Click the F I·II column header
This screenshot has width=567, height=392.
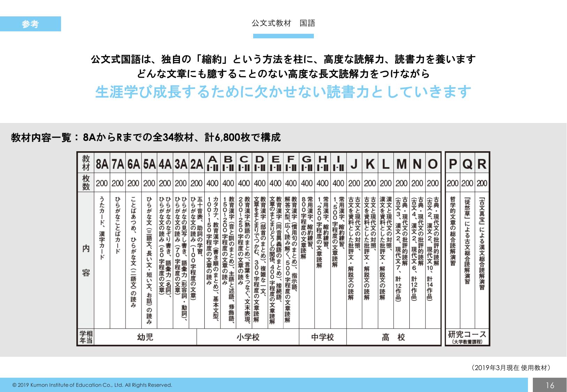point(291,163)
